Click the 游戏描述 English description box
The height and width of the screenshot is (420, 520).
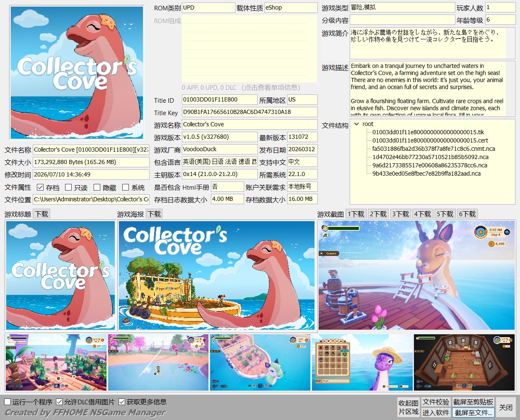click(433, 88)
